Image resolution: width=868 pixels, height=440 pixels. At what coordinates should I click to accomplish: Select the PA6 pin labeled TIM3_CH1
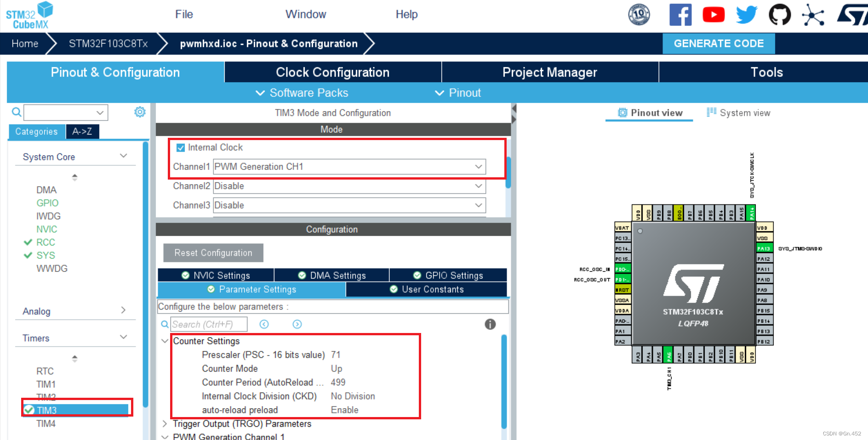[x=668, y=355]
